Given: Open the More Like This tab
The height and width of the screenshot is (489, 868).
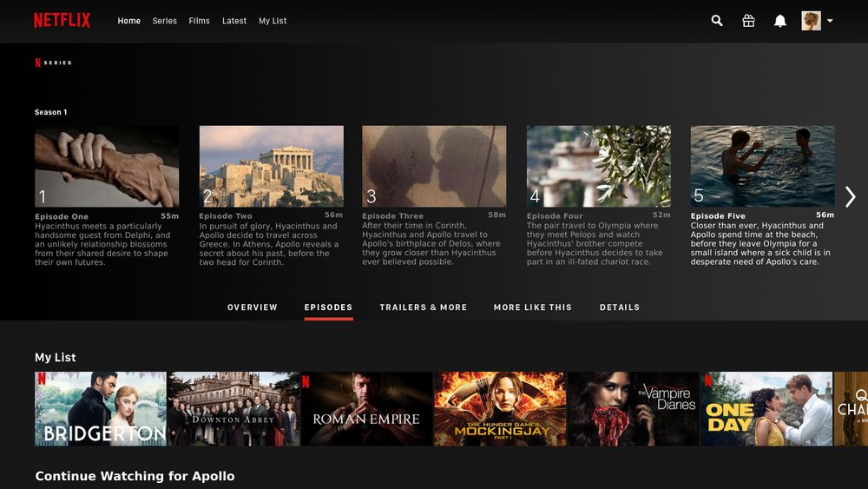Looking at the screenshot, I should tap(533, 307).
